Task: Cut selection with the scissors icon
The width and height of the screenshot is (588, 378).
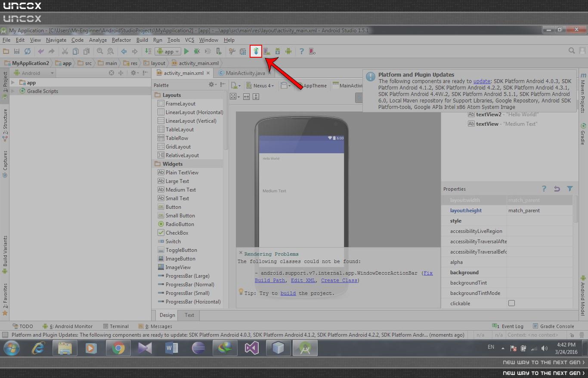Action: 65,51
